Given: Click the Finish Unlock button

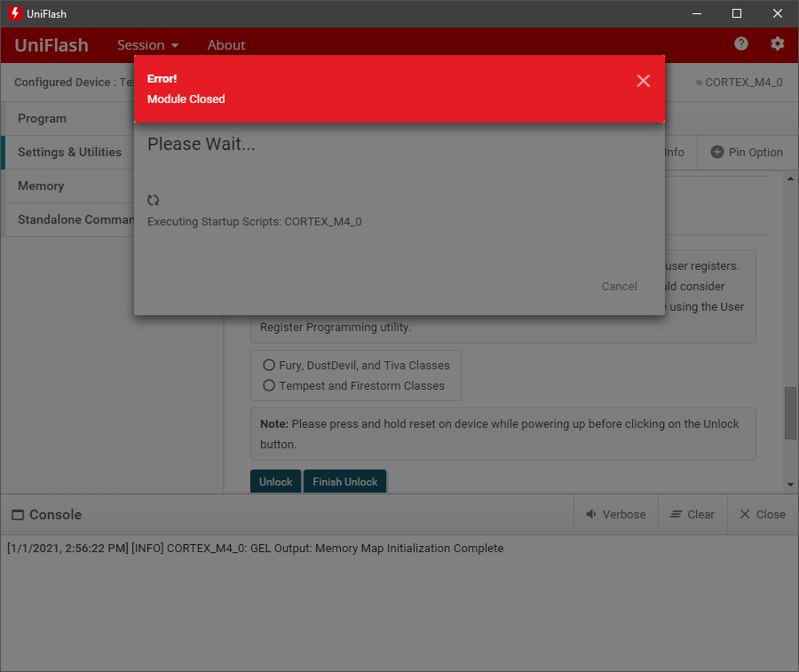Looking at the screenshot, I should (x=345, y=481).
